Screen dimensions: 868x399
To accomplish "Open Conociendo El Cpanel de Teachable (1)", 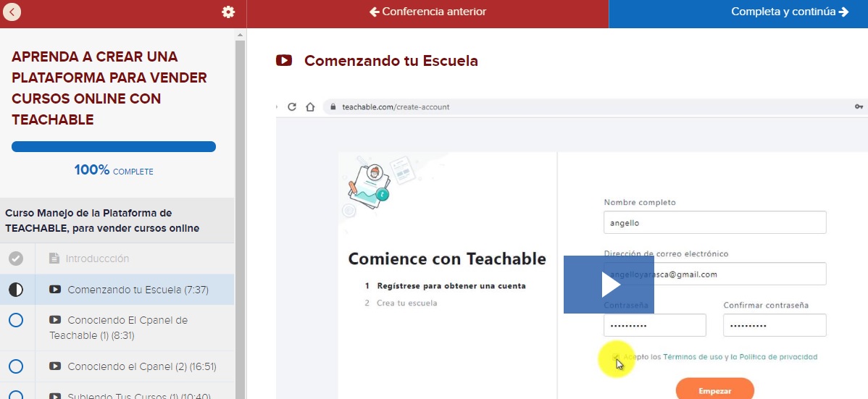I will coord(117,327).
